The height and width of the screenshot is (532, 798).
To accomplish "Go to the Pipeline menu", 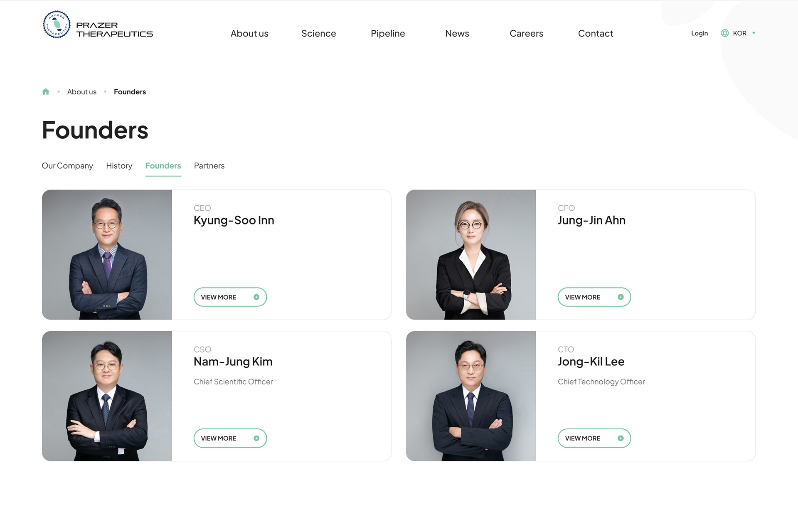I will 388,34.
